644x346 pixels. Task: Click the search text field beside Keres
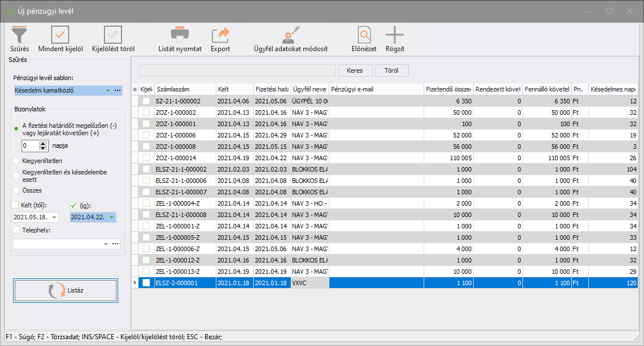237,70
